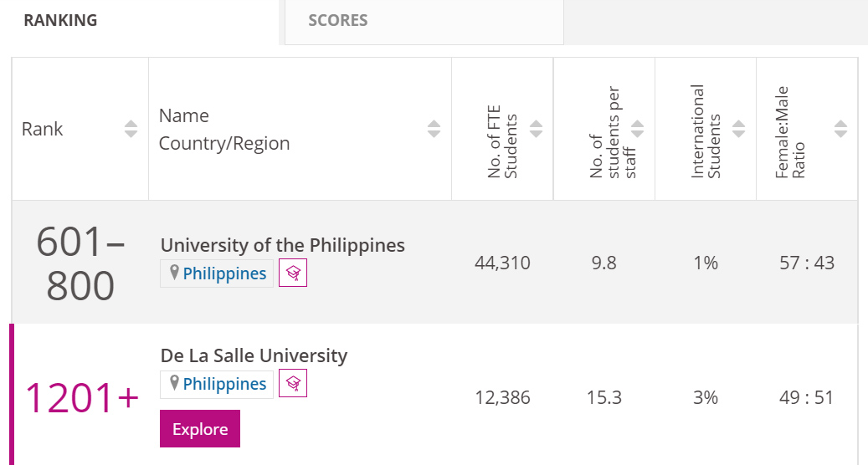The width and height of the screenshot is (868, 465).
Task: Sort by International Students column arrows
Action: pos(738,129)
